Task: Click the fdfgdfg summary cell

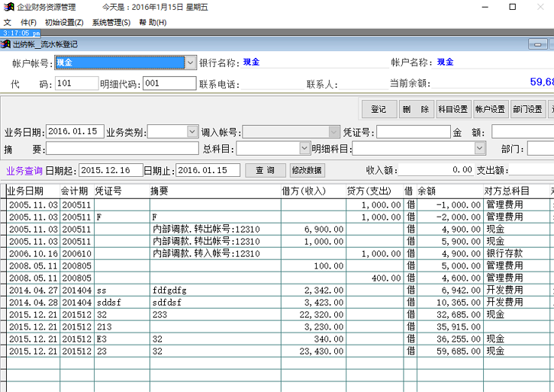Action: pyautogui.click(x=215, y=291)
